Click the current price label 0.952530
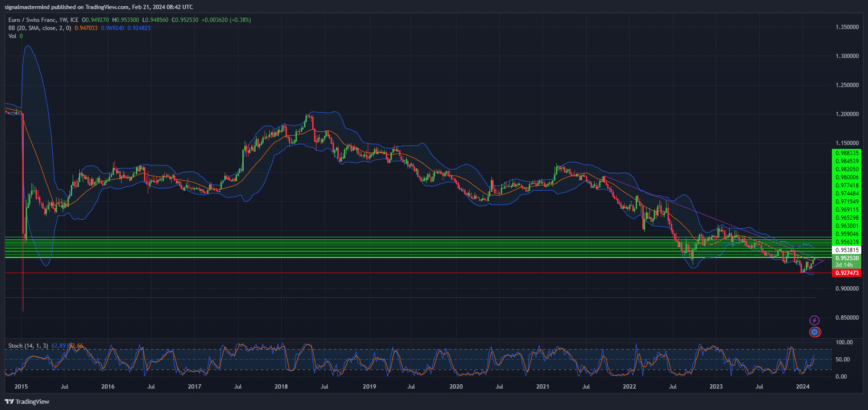Image resolution: width=868 pixels, height=410 pixels. 847,258
